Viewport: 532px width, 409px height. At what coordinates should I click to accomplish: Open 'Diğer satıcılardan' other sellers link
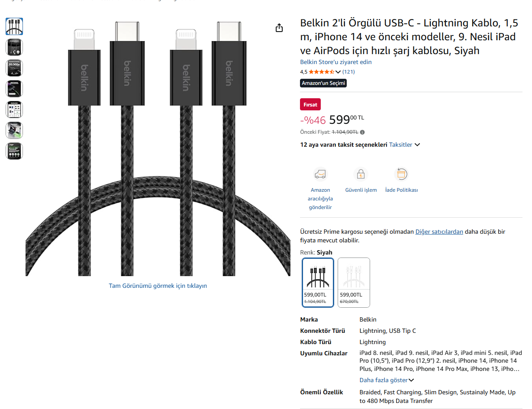point(439,232)
